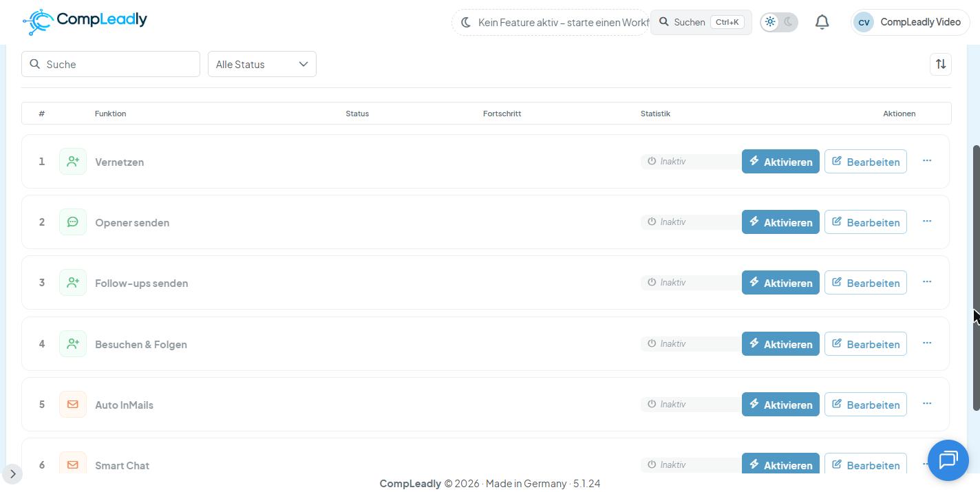The width and height of the screenshot is (980, 492).
Task: Activate the Opener senden feature
Action: pos(780,222)
